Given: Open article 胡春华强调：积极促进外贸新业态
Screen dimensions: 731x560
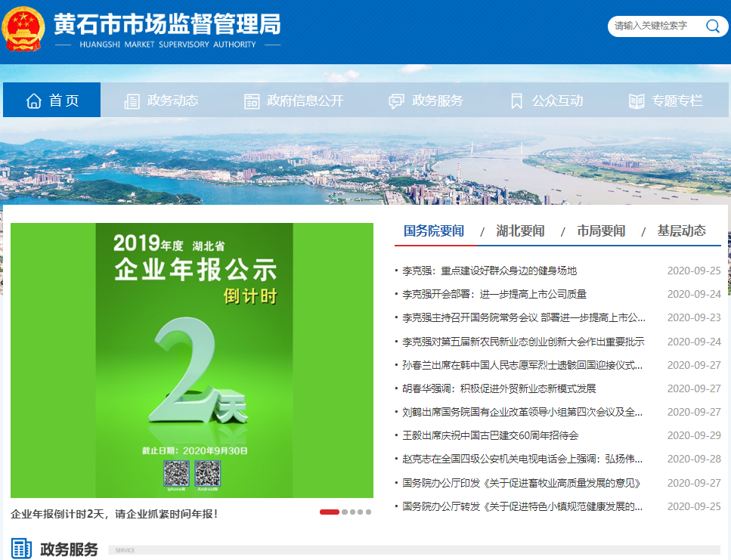Looking at the screenshot, I should pos(499,388).
